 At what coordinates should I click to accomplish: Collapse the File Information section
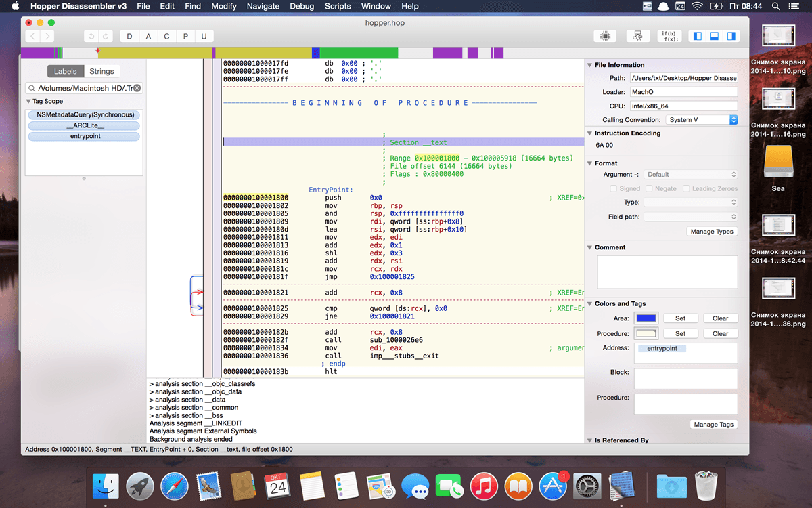[589, 65]
